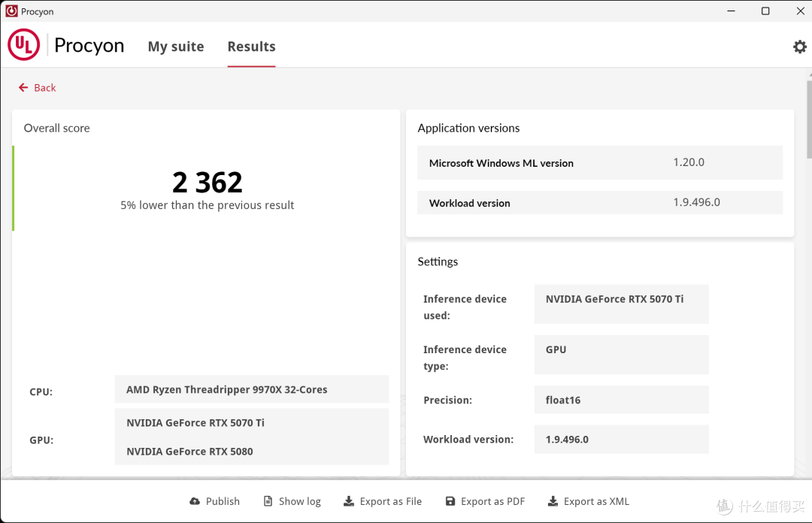
Task: Minimize the Procyon window
Action: (732, 11)
